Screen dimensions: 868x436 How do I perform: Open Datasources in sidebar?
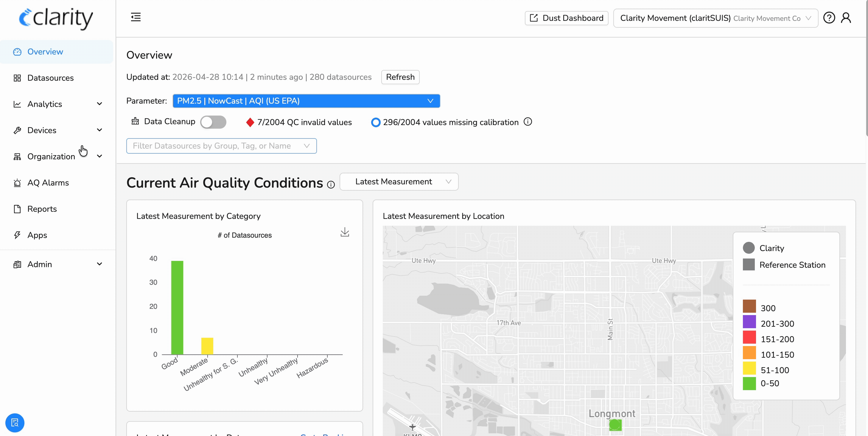[57, 78]
